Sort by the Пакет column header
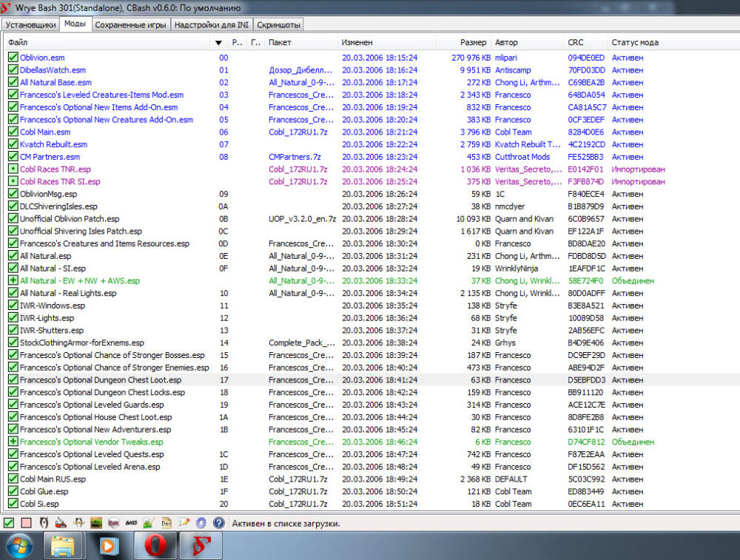This screenshot has width=740, height=560. 300,42
